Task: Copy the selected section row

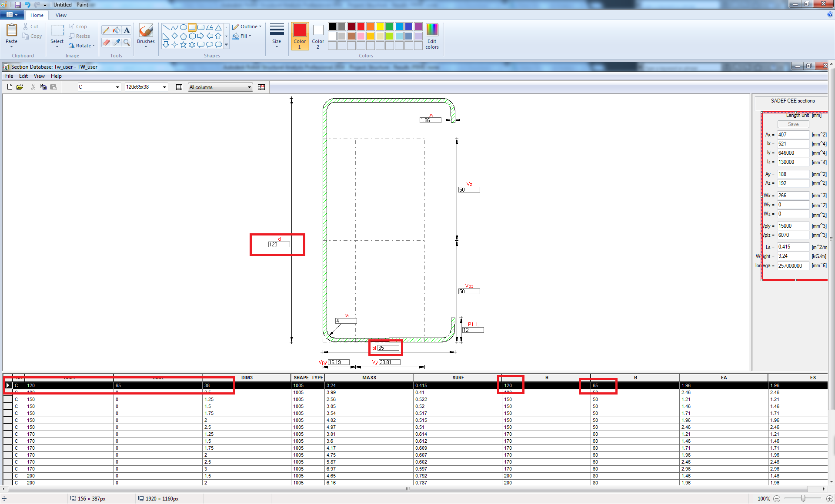Action: [x=43, y=87]
